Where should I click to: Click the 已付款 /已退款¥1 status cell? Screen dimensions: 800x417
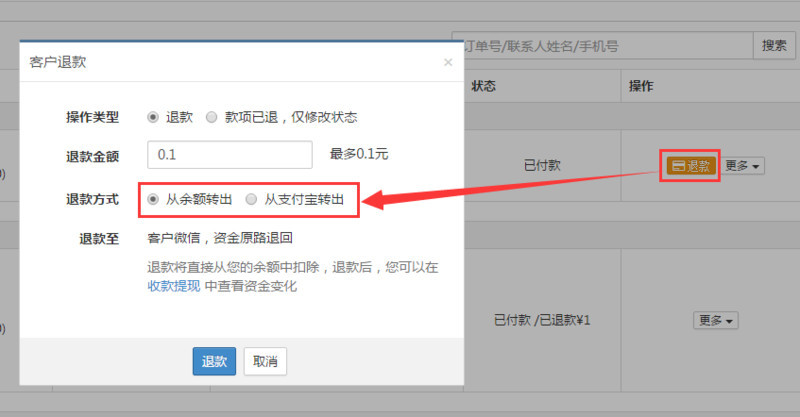(543, 321)
